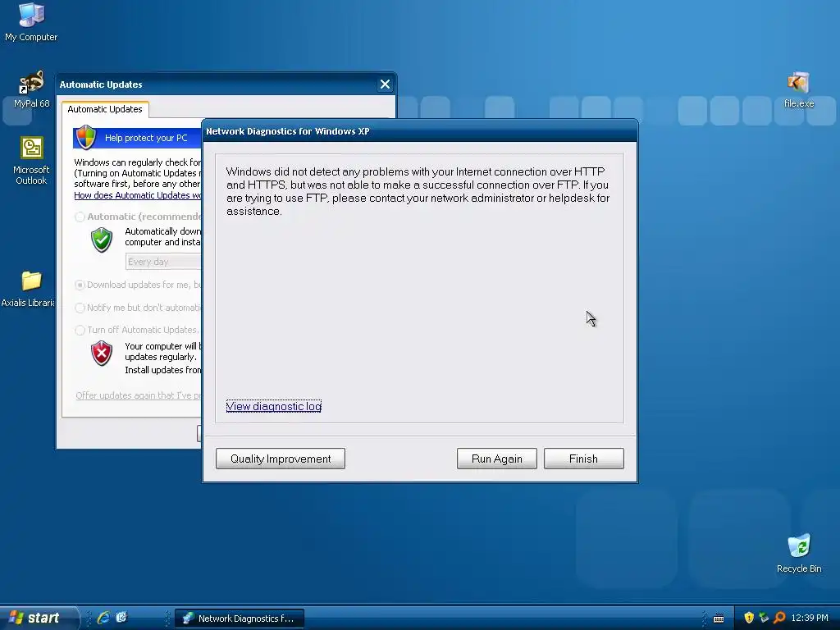This screenshot has height=630, width=840.
Task: Click the diagnostic result message text
Action: [418, 191]
